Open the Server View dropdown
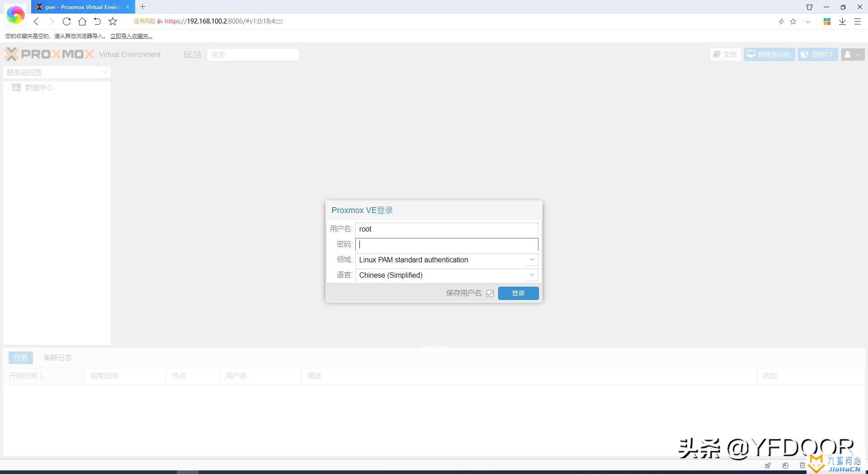Screen dimensions: 868x474 click(57, 72)
